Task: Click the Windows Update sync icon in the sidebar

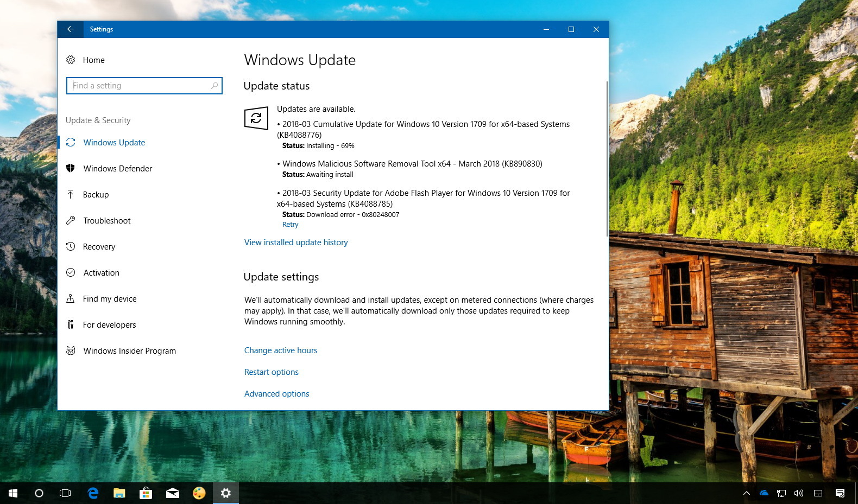Action: pos(71,142)
